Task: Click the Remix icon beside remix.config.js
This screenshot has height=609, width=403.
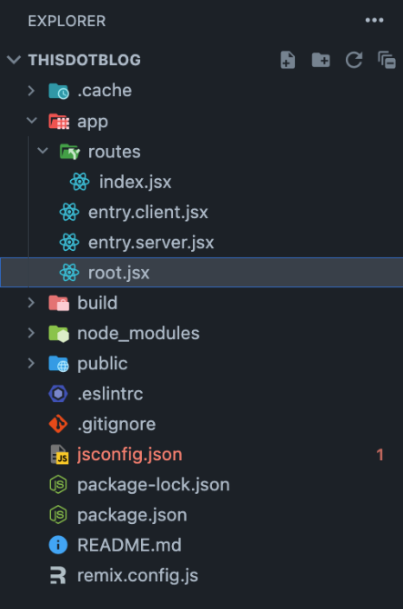Action: 58,575
